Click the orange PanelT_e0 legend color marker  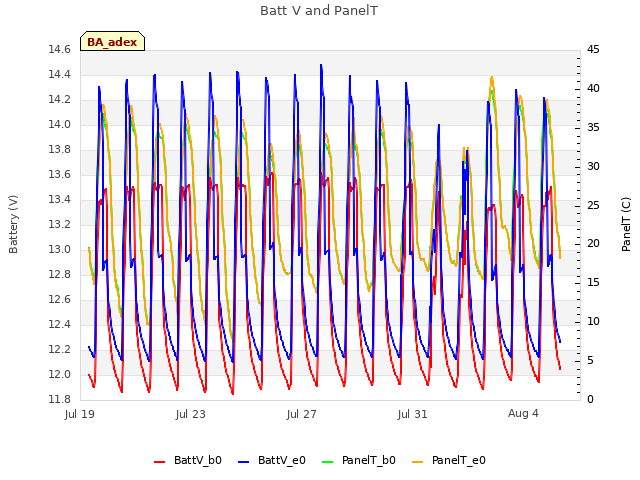point(417,462)
